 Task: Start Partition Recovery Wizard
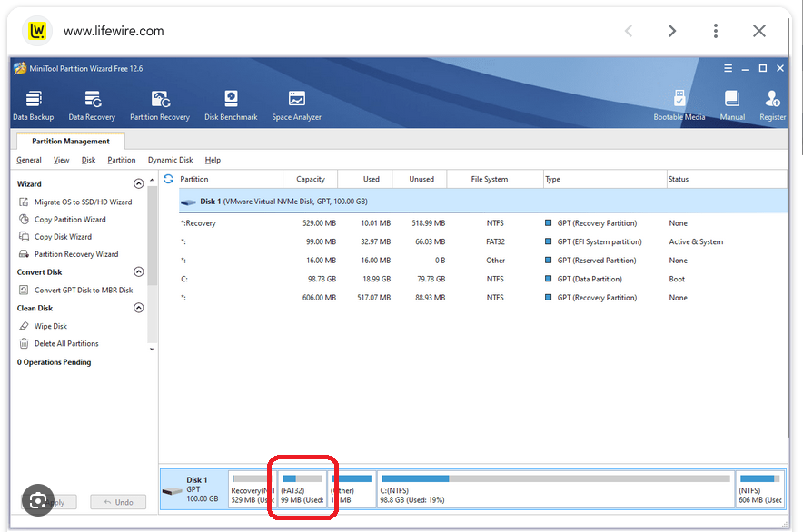pos(69,254)
